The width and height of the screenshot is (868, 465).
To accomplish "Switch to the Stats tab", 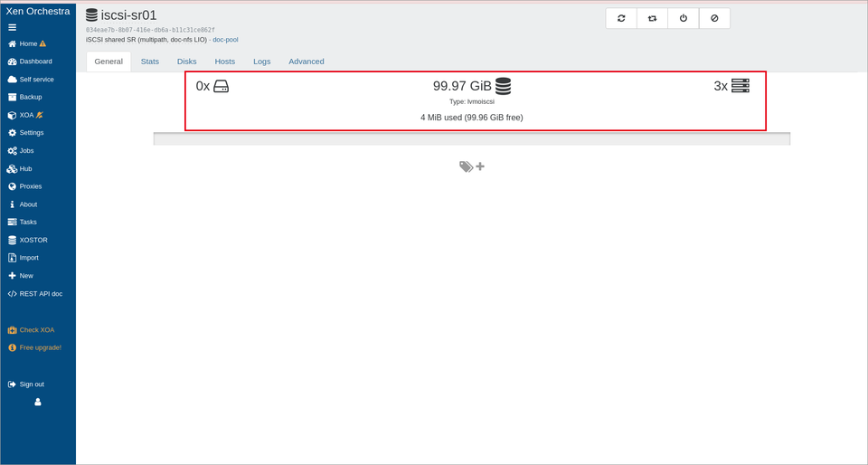I will pyautogui.click(x=149, y=62).
